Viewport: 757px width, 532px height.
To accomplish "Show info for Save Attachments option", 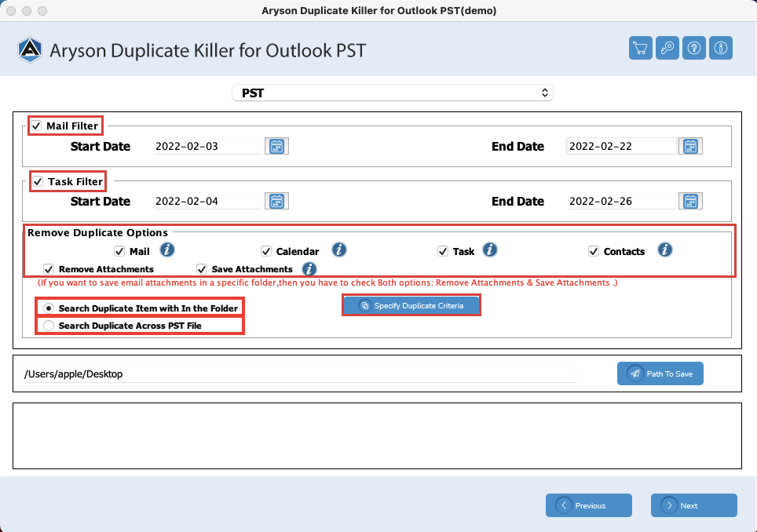I will click(309, 268).
